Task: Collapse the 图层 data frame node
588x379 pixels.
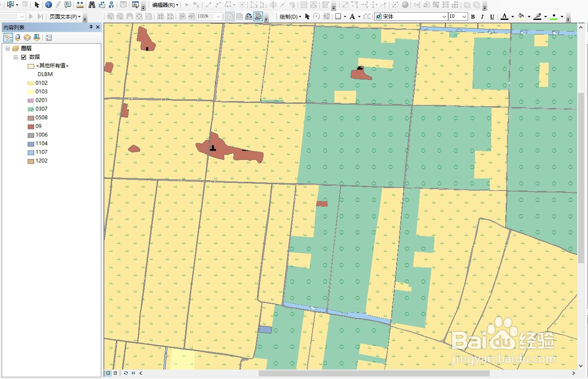Action: (8, 48)
